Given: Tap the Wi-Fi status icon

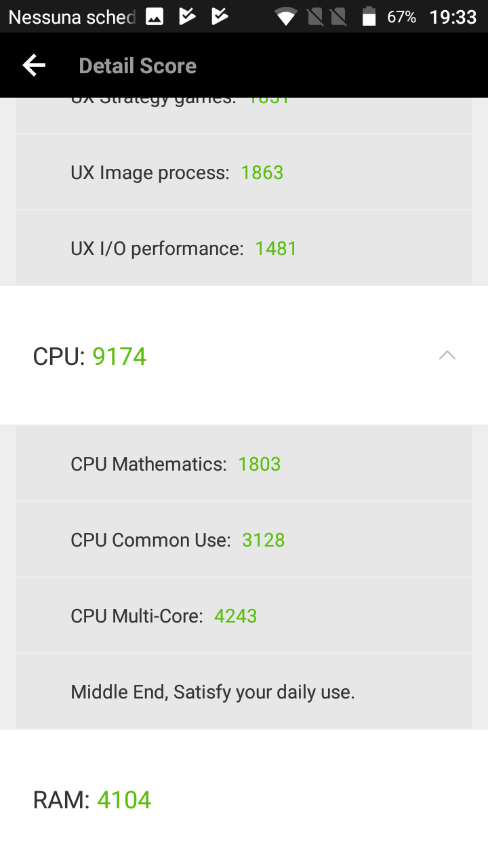Looking at the screenshot, I should pos(286,16).
